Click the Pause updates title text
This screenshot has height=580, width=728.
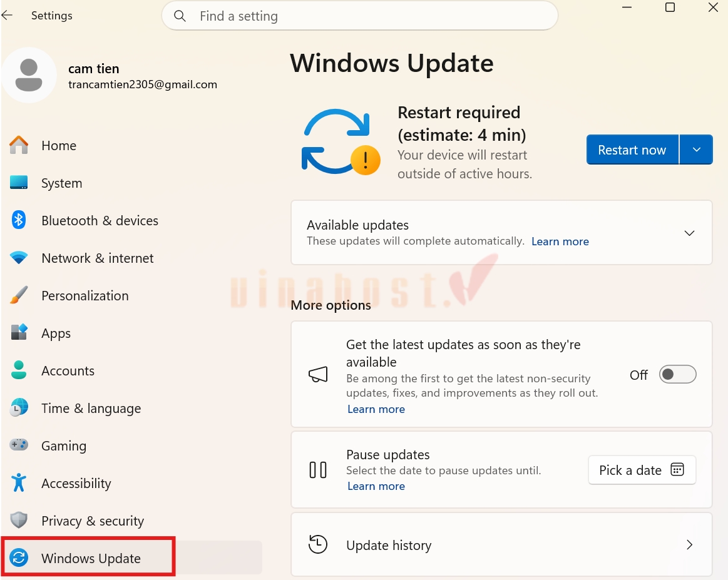[x=388, y=455]
